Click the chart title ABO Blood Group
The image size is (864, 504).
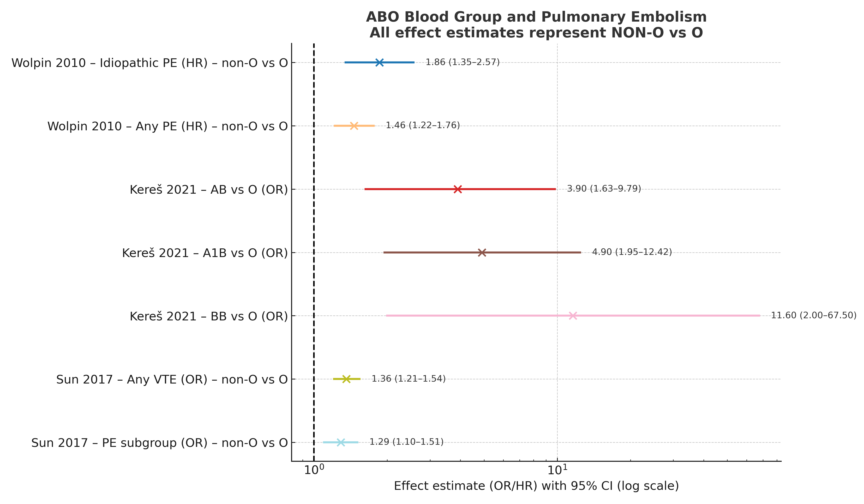tap(536, 17)
